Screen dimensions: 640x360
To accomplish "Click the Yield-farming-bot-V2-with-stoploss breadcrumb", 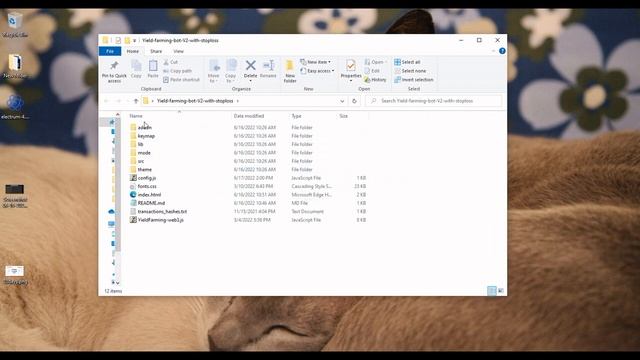I will tap(195, 101).
